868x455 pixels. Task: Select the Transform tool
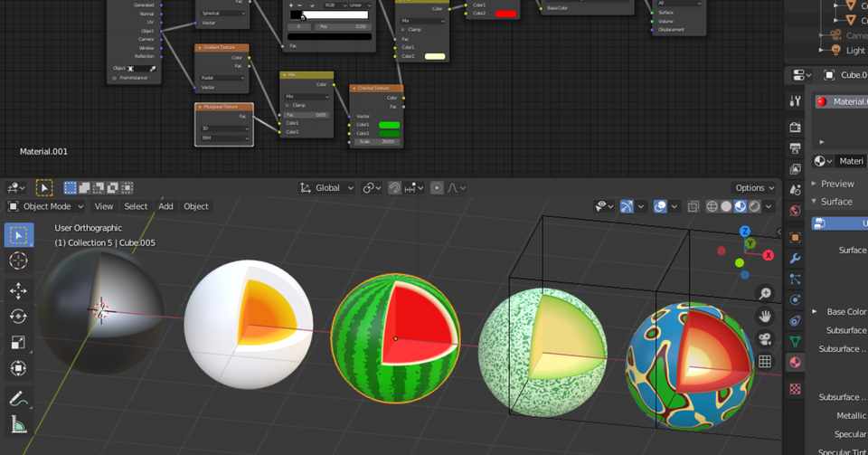click(18, 368)
